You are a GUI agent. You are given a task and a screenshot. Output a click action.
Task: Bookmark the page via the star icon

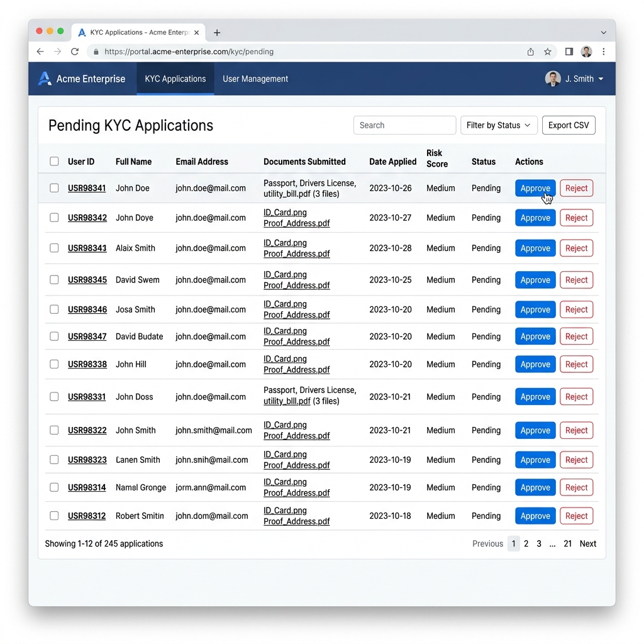(547, 52)
